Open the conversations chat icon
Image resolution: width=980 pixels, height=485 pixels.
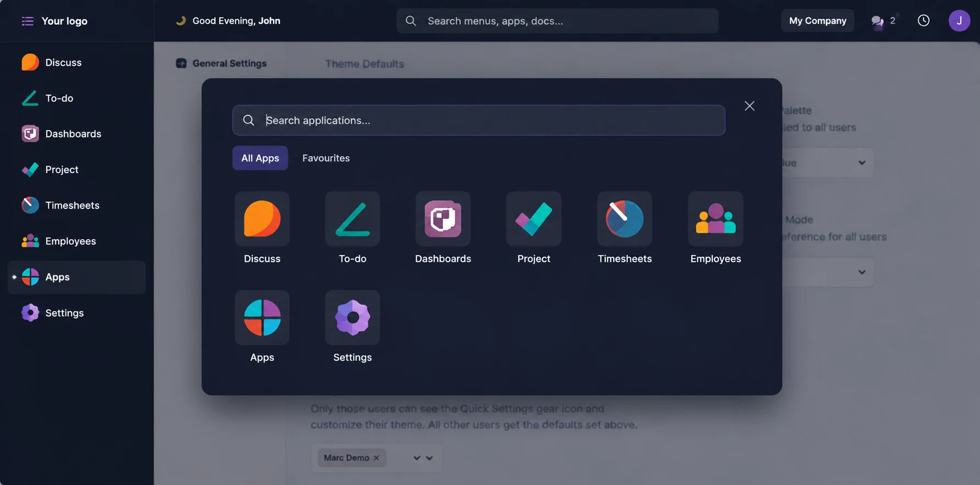pyautogui.click(x=877, y=21)
